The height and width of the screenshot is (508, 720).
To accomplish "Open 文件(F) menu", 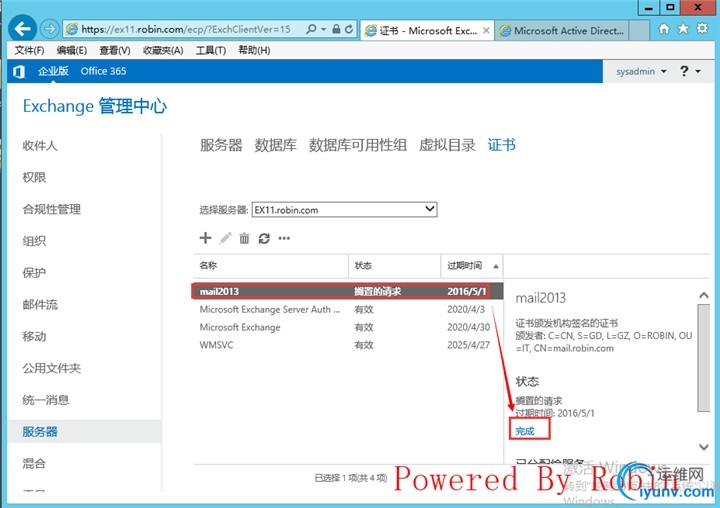I will [29, 50].
